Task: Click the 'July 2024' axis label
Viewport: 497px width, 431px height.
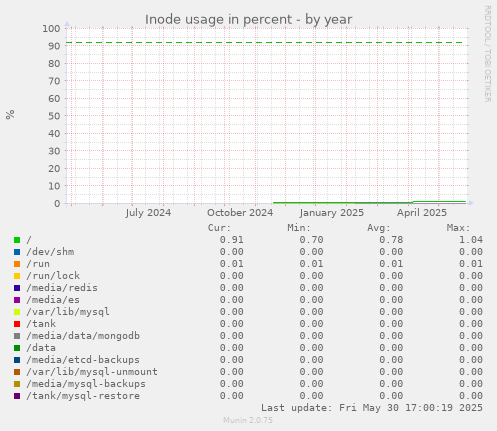Action: point(148,213)
